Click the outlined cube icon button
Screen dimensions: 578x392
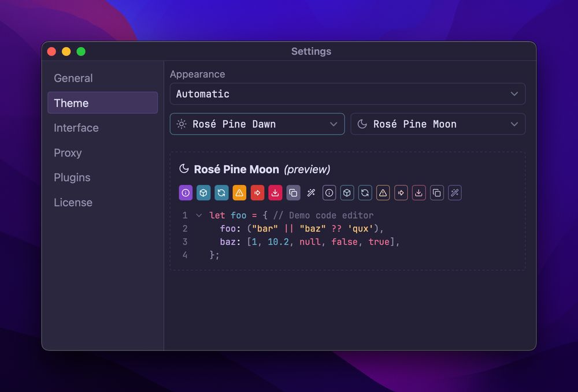pos(347,193)
